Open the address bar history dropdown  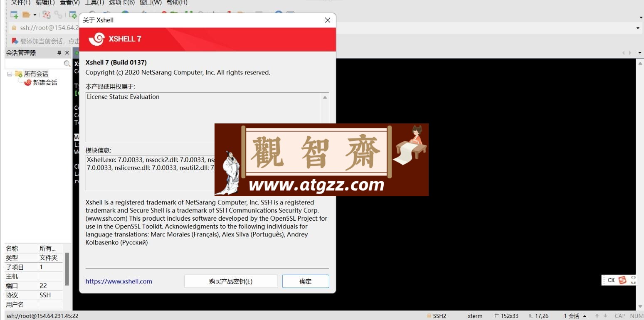click(638, 28)
